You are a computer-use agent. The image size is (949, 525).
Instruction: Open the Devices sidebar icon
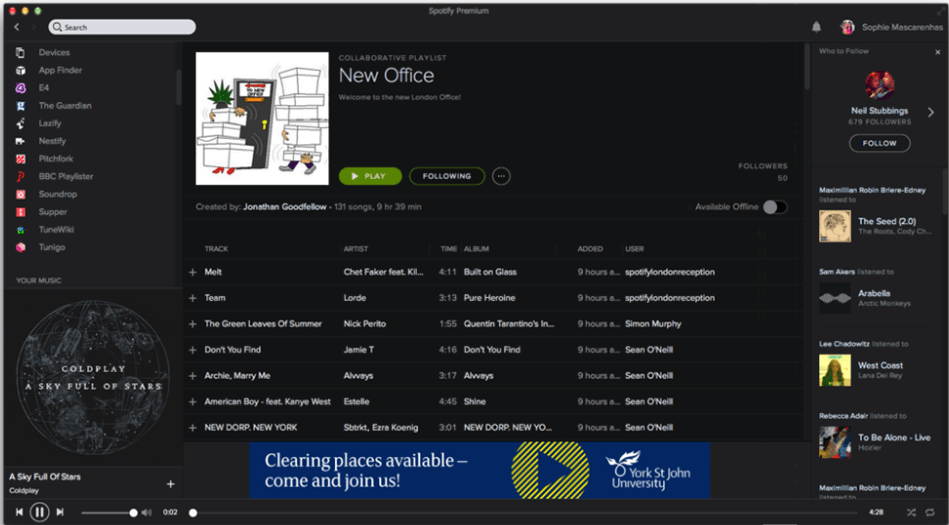tap(20, 53)
